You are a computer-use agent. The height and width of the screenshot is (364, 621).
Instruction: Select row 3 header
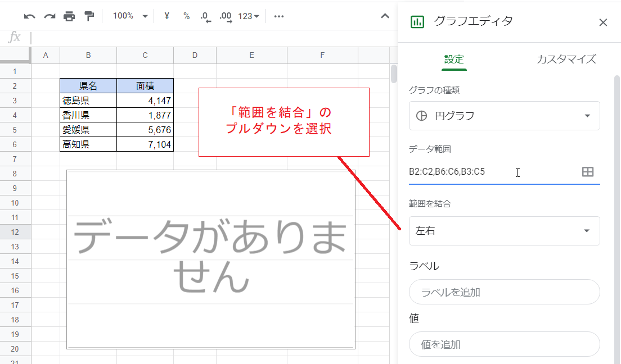pyautogui.click(x=15, y=101)
